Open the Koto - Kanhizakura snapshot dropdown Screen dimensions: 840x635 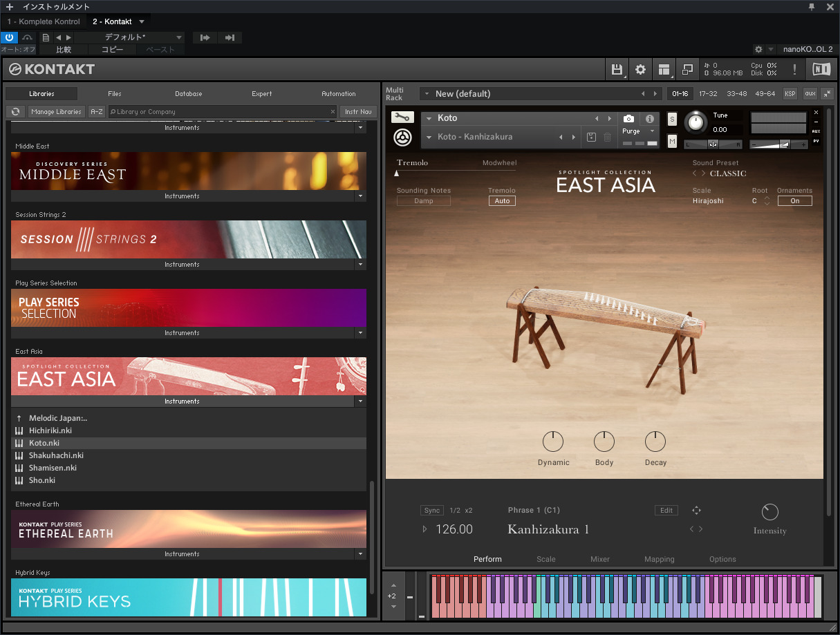[429, 137]
